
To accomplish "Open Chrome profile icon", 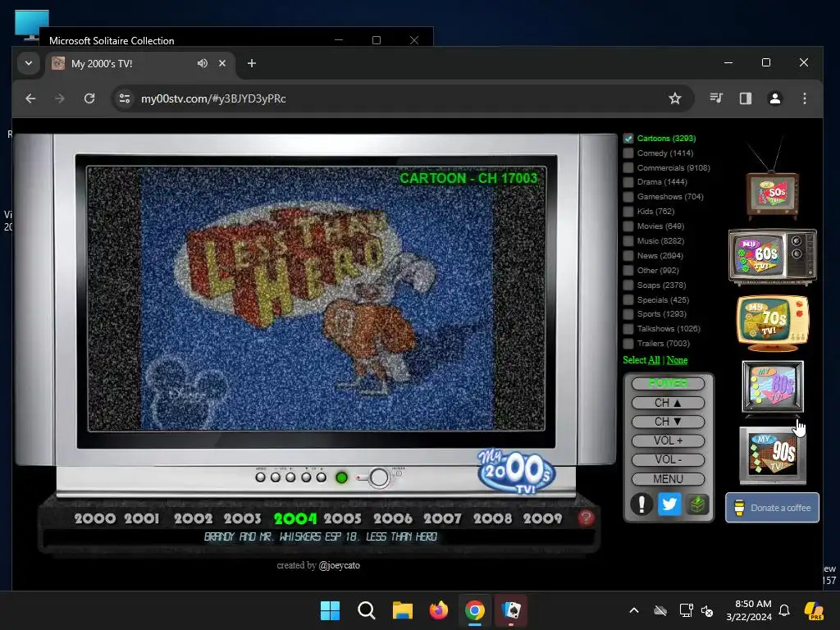I will click(774, 98).
